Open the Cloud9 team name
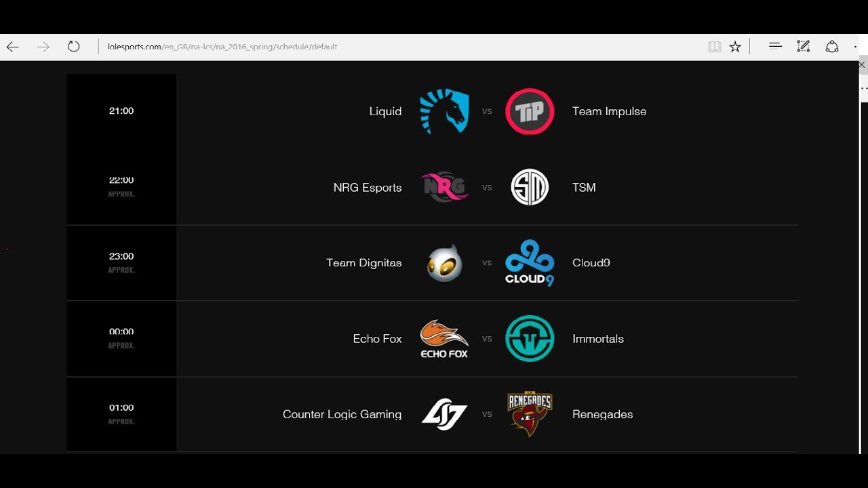The image size is (868, 488). [x=591, y=263]
